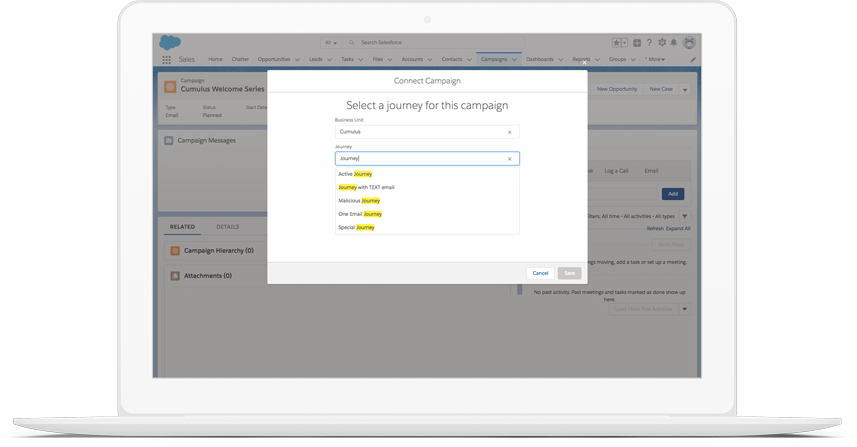
Task: Expand the Accounts tab dropdown chevron
Action: [x=430, y=60]
